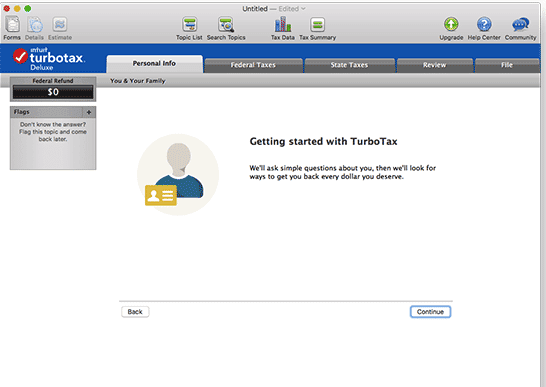This screenshot has width=546, height=387.
Task: Open the Forms toolbar icon
Action: 12,24
